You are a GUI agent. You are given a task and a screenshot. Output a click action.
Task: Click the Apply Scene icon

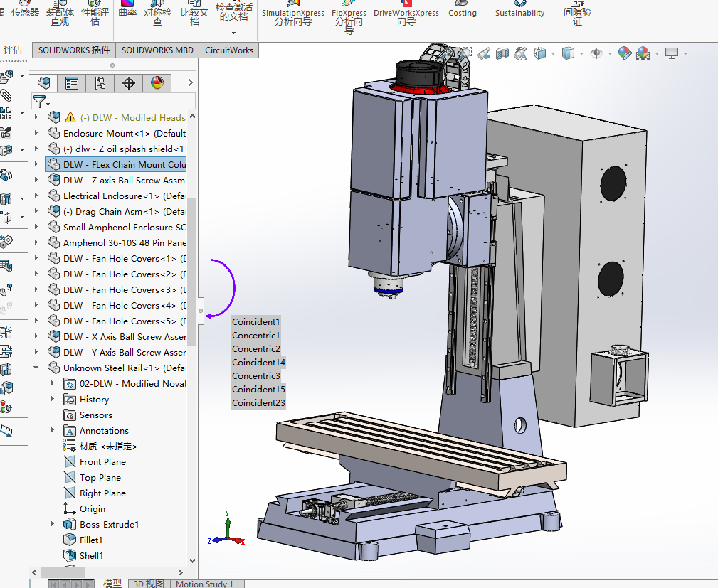tap(643, 53)
